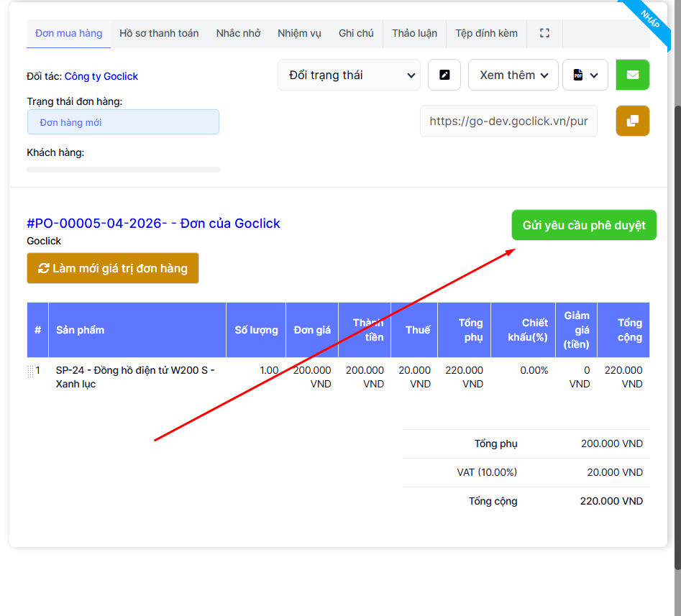Click the order URL input field
This screenshot has width=681, height=616.
[508, 121]
